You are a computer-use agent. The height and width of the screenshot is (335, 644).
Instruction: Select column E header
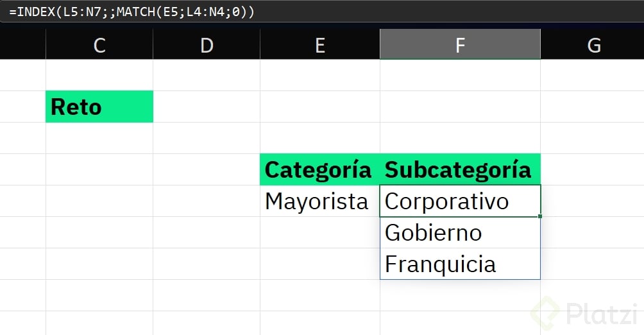[x=320, y=45]
